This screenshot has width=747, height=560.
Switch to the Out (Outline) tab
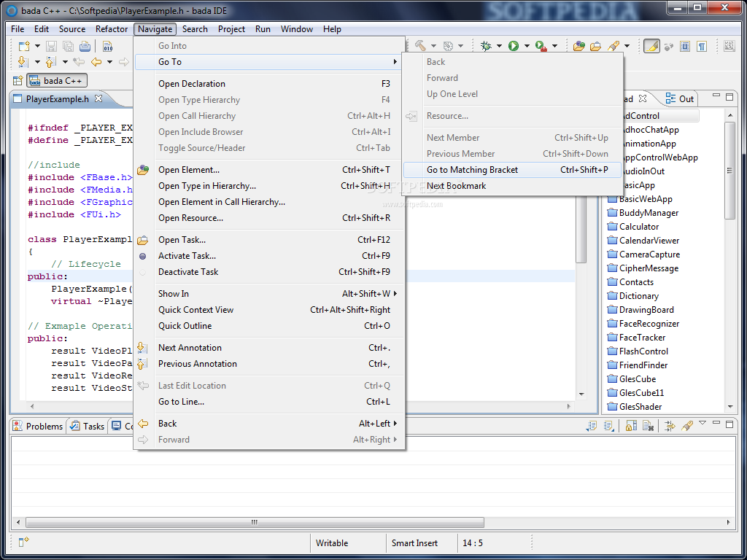point(680,98)
